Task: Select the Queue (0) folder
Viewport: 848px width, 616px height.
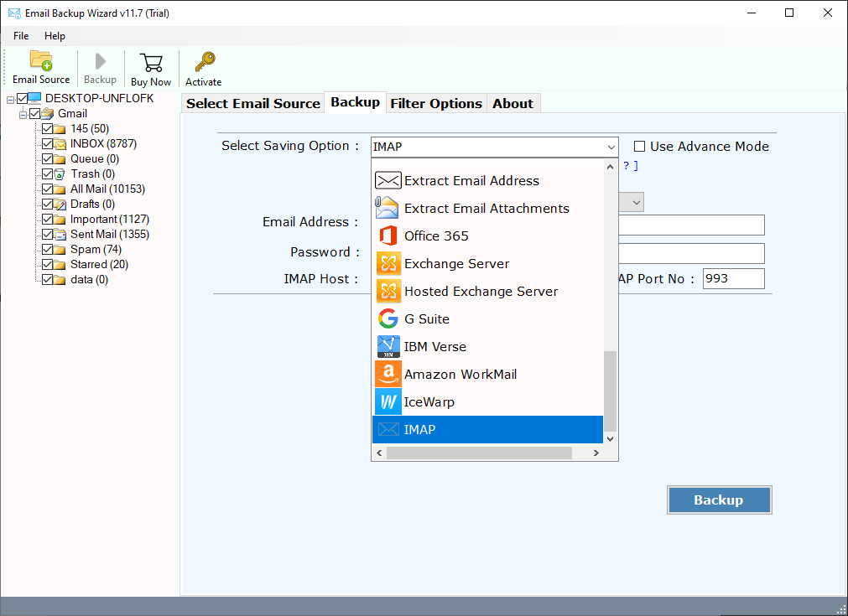Action: (94, 159)
